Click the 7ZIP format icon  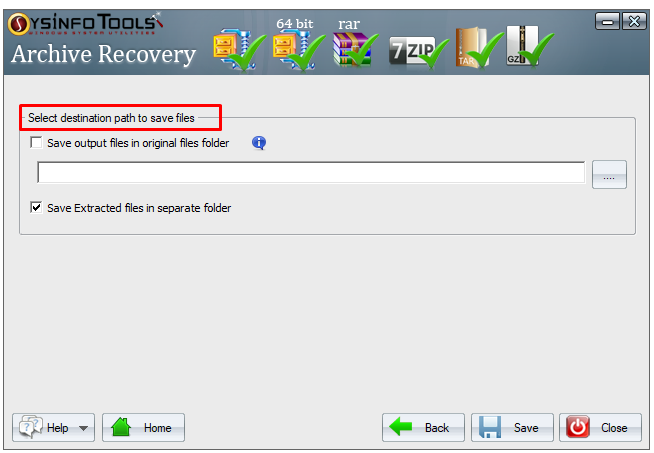coord(418,52)
